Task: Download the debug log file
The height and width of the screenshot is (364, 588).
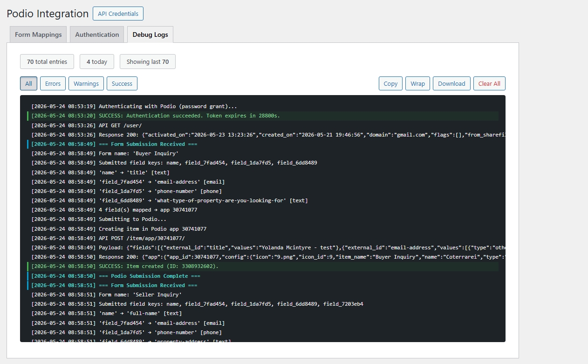Action: click(x=451, y=83)
